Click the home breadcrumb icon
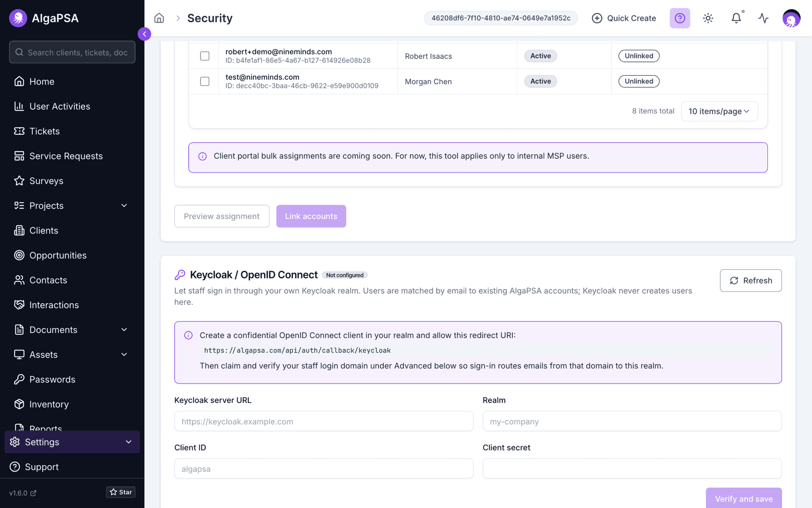 pos(159,18)
